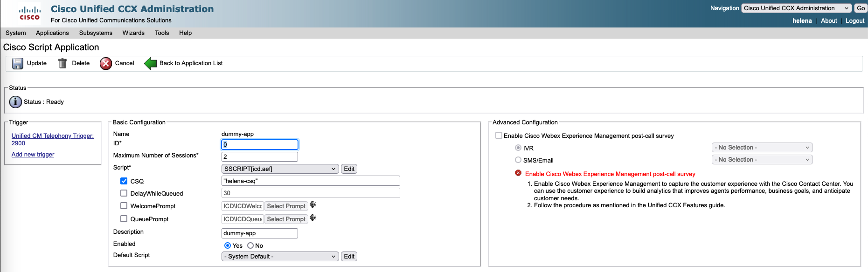Open the Script dropdown SSCRIPT[icd.aef]
This screenshot has height=272, width=868.
click(x=280, y=169)
